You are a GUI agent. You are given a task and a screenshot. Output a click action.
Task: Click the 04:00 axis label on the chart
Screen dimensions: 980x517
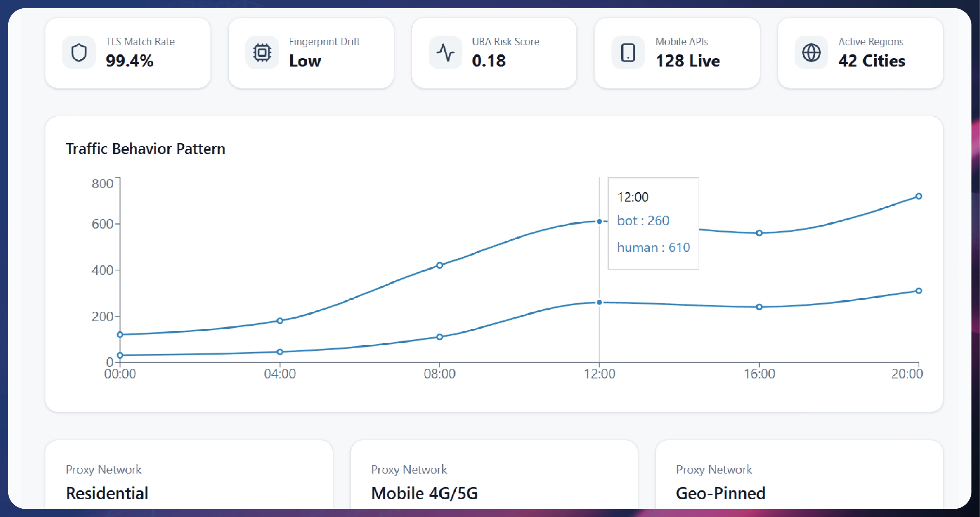click(x=280, y=374)
